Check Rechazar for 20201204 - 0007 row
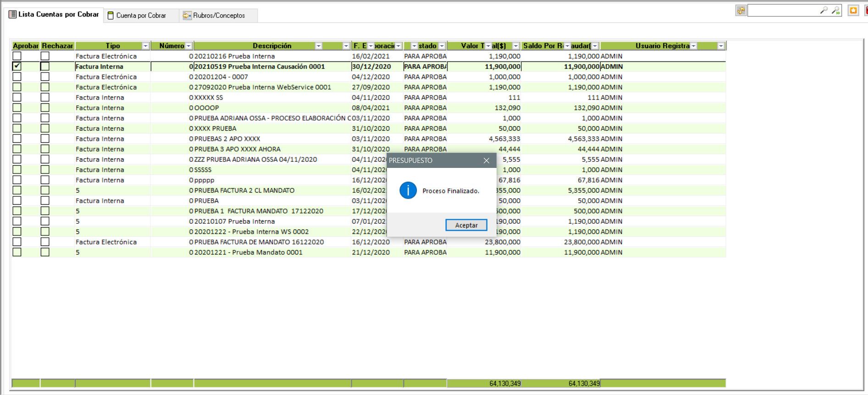Viewport: 868px width, 395px height. [x=45, y=77]
